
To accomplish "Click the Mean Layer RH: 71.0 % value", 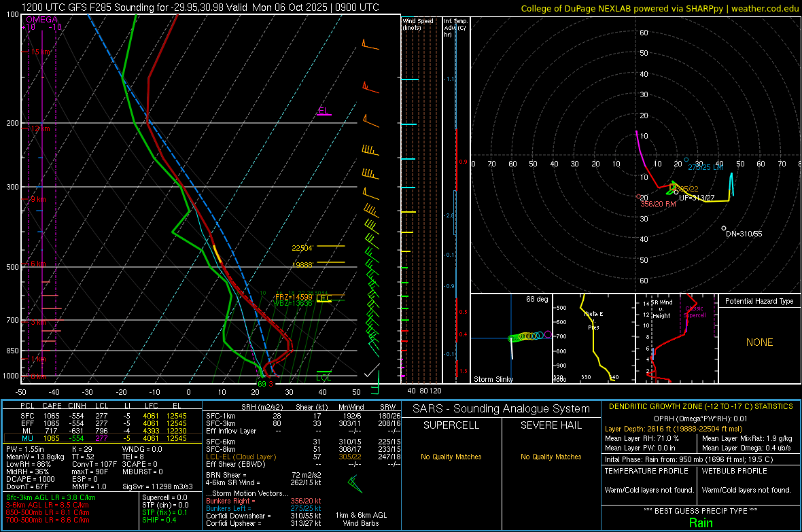I will [x=642, y=438].
